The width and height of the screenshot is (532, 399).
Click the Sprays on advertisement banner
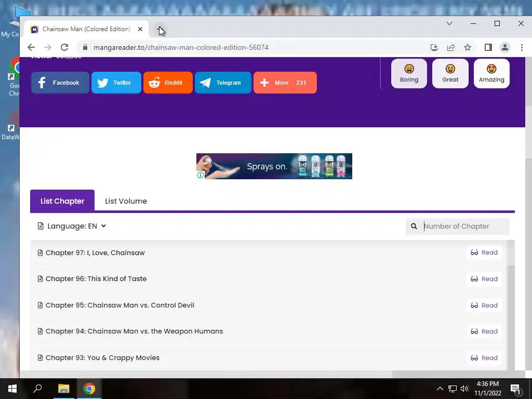(274, 166)
